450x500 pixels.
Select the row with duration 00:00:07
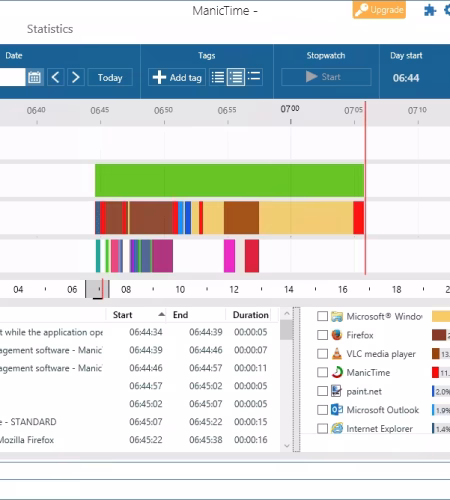point(139,350)
